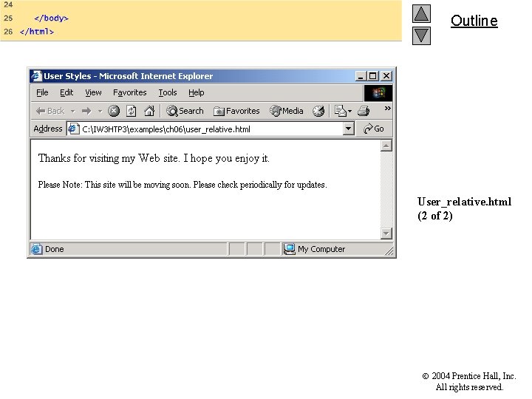Click the Go button
Screen dimensions: 532x399
tap(374, 129)
